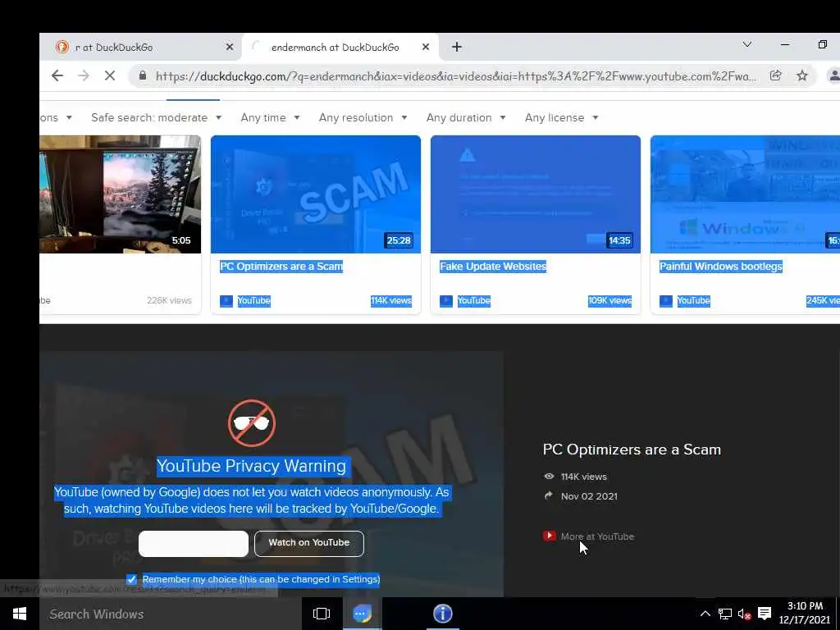Open the Windows Start menu
Viewport: 840px width, 630px height.
pyautogui.click(x=20, y=614)
